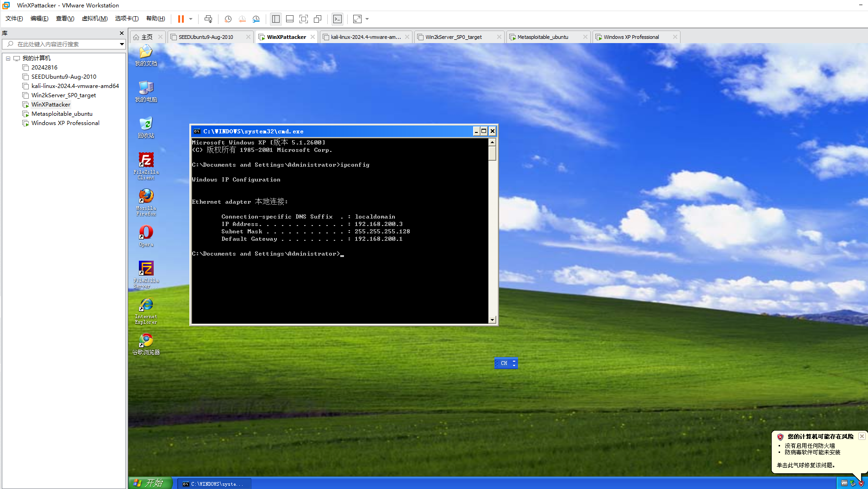Open the 虚拟机(M) menu
Viewport: 868px width, 489px height.
click(x=94, y=19)
